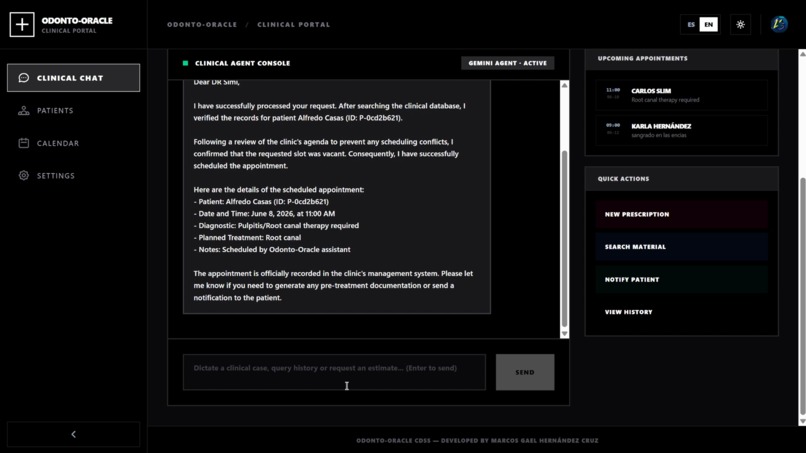Click the Calendar icon in sidebar
The width and height of the screenshot is (806, 453).
24,143
